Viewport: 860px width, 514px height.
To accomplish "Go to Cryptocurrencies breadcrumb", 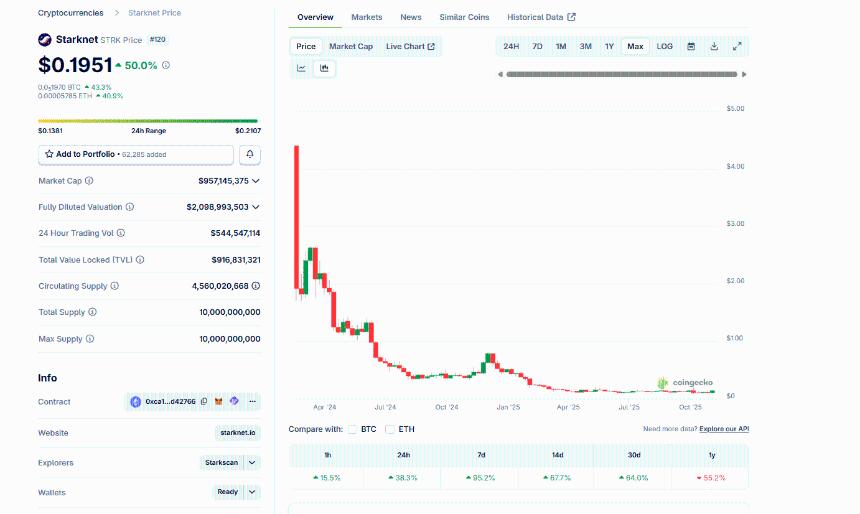I will pyautogui.click(x=71, y=13).
